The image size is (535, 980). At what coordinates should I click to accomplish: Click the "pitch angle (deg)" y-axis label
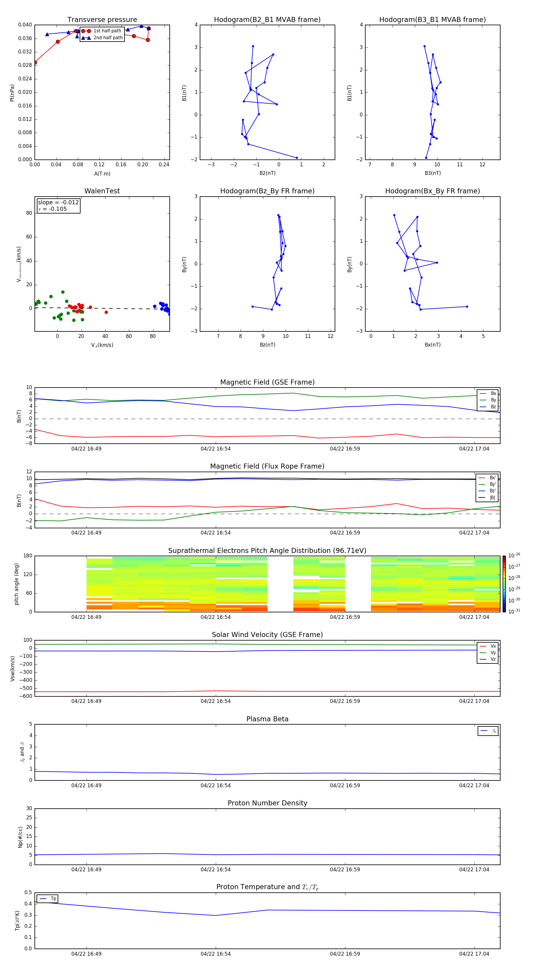[16, 584]
